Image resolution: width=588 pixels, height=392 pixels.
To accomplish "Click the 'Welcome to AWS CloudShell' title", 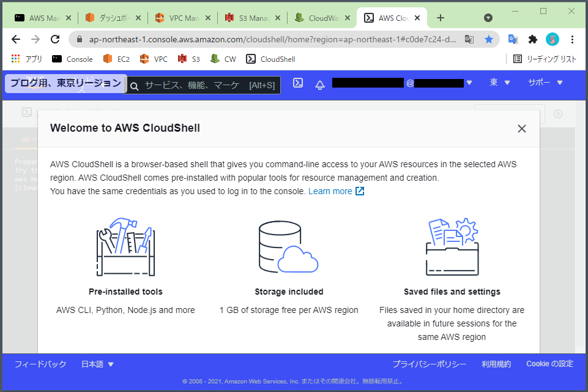I will click(x=125, y=128).
